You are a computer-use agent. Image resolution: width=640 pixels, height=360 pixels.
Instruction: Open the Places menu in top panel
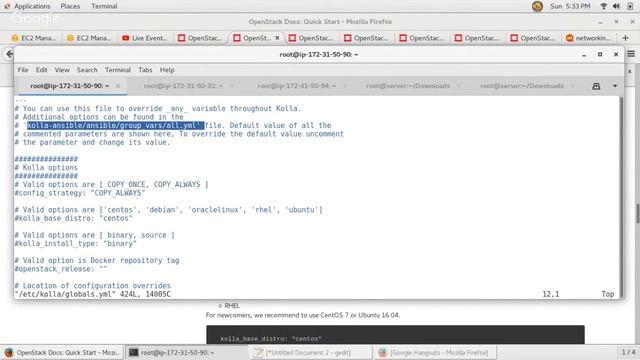coord(70,6)
